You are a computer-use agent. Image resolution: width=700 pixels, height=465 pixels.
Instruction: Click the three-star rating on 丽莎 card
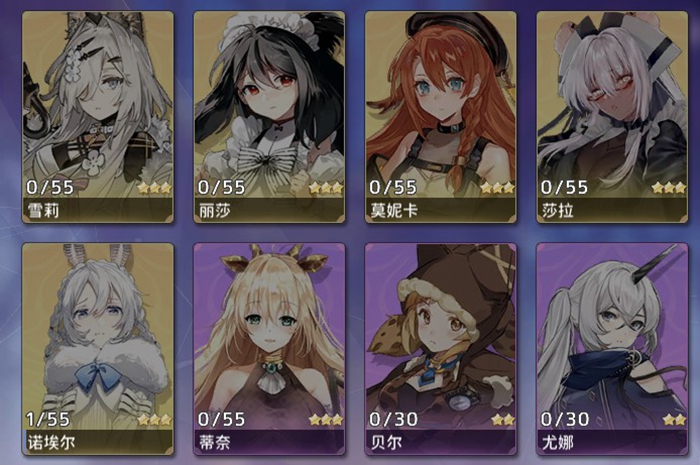(326, 188)
